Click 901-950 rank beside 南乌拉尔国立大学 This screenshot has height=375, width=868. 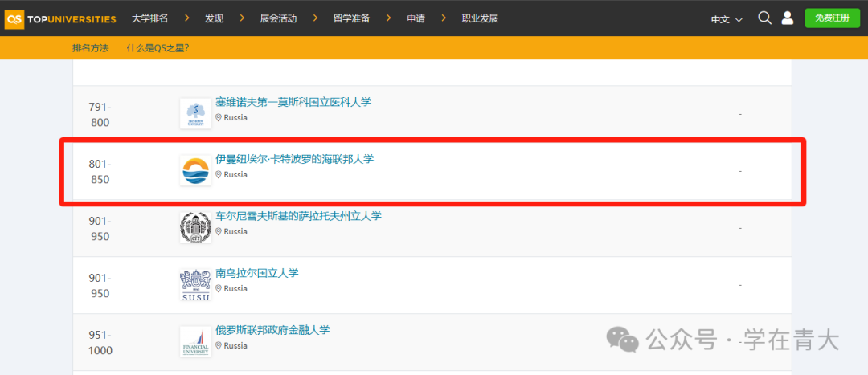[100, 285]
